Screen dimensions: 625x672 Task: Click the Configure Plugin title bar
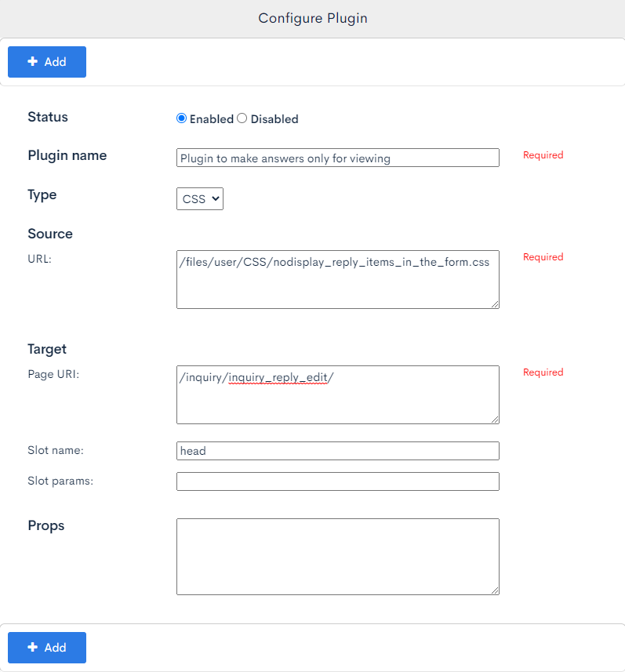click(x=312, y=17)
